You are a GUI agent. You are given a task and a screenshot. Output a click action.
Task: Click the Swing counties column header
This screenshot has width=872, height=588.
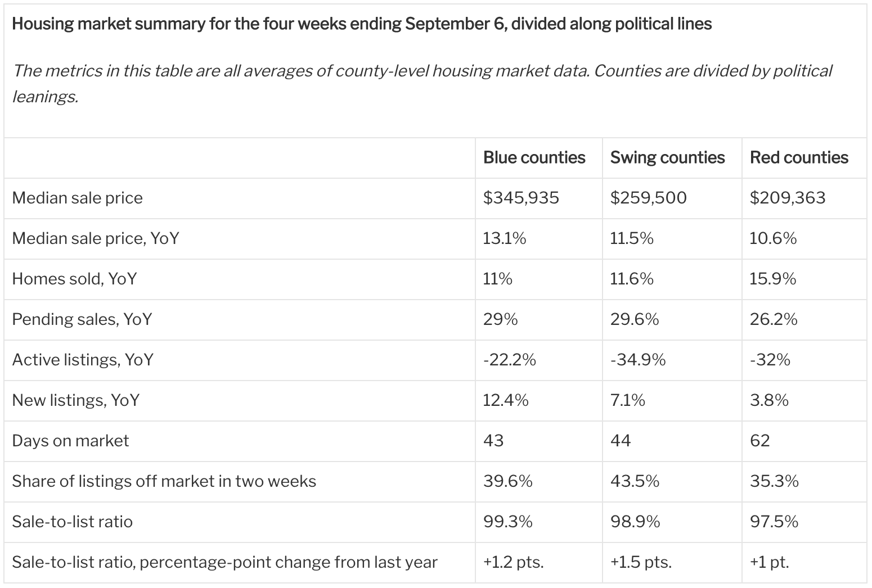coord(667,157)
